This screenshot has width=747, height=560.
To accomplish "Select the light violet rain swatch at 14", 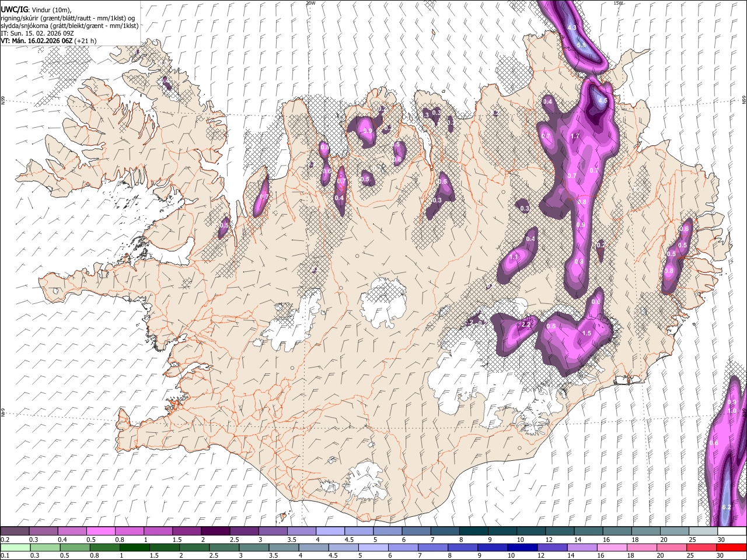I will point(582,547).
